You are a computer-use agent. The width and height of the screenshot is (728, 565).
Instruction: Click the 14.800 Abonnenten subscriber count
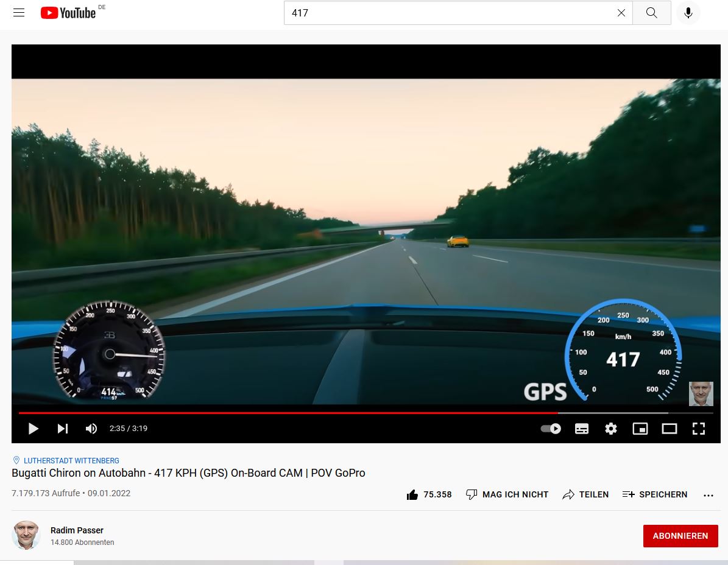82,542
